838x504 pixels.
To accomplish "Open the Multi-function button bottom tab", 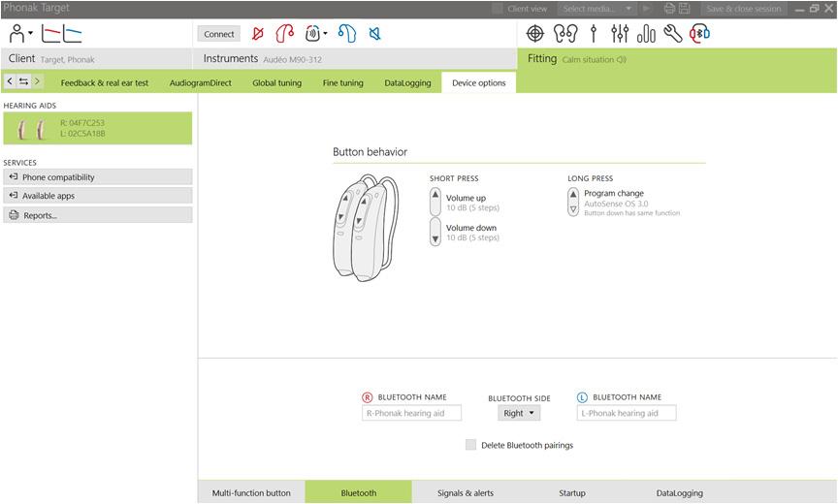I will click(x=251, y=492).
